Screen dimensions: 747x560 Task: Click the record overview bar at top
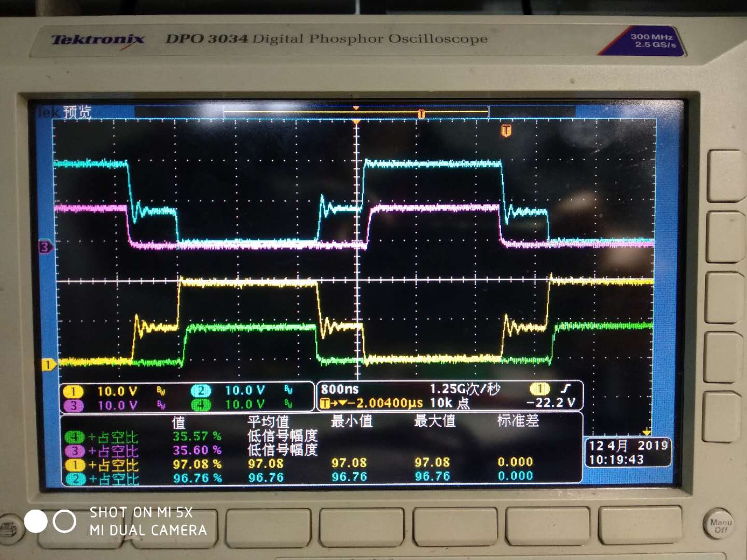(x=356, y=113)
